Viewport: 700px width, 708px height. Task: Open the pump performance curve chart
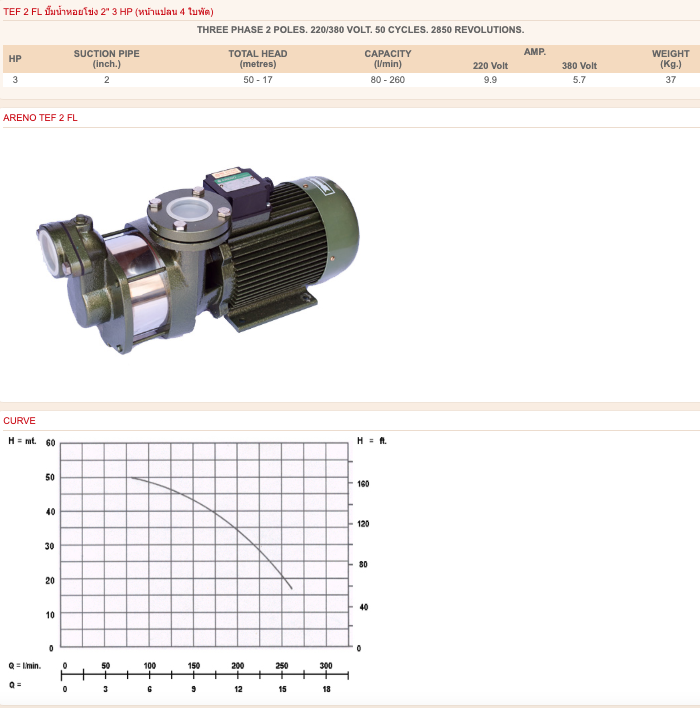point(197,564)
